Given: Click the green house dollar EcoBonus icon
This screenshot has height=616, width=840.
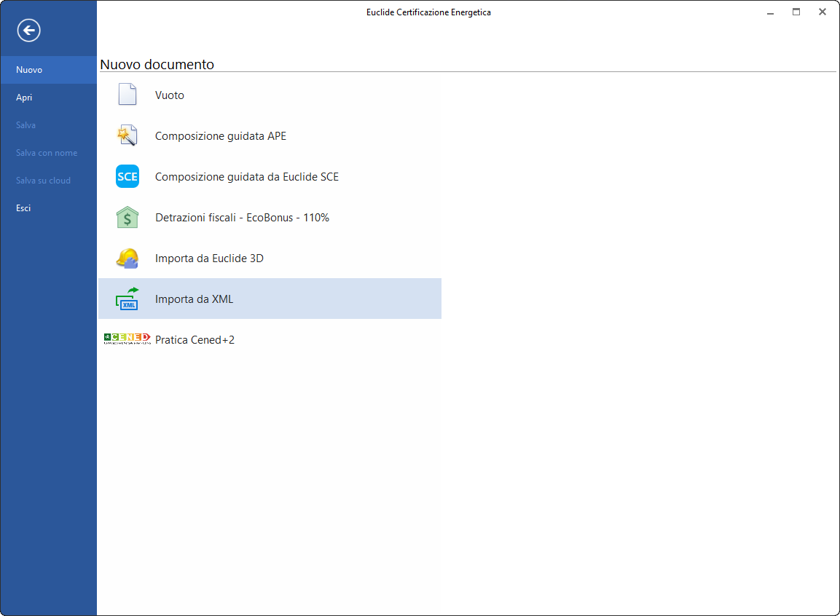Looking at the screenshot, I should point(127,217).
